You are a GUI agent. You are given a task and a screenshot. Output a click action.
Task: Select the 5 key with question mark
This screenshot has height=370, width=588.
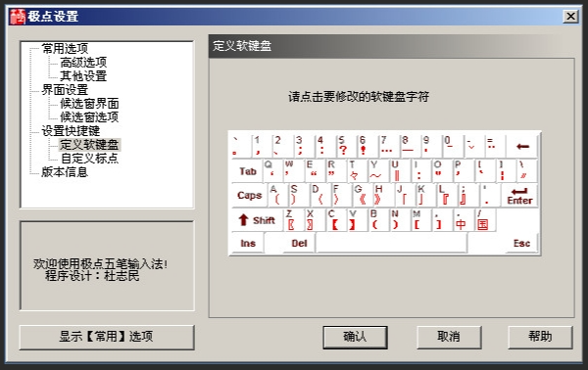pos(347,146)
